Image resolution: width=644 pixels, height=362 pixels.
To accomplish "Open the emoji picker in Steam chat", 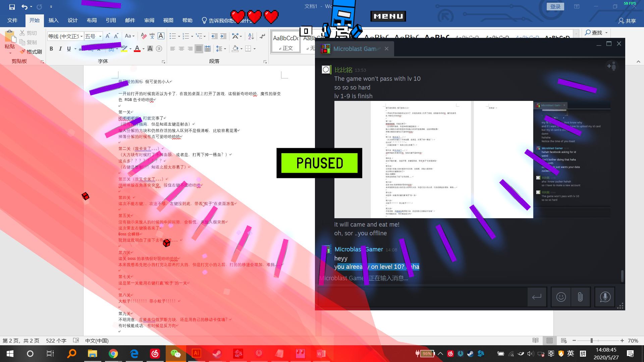I will click(x=561, y=297).
